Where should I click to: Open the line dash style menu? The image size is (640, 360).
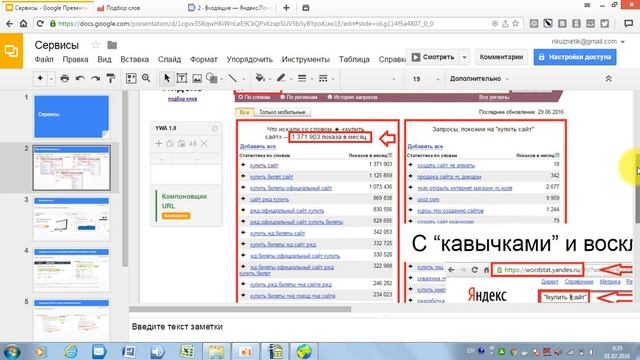coord(323,78)
